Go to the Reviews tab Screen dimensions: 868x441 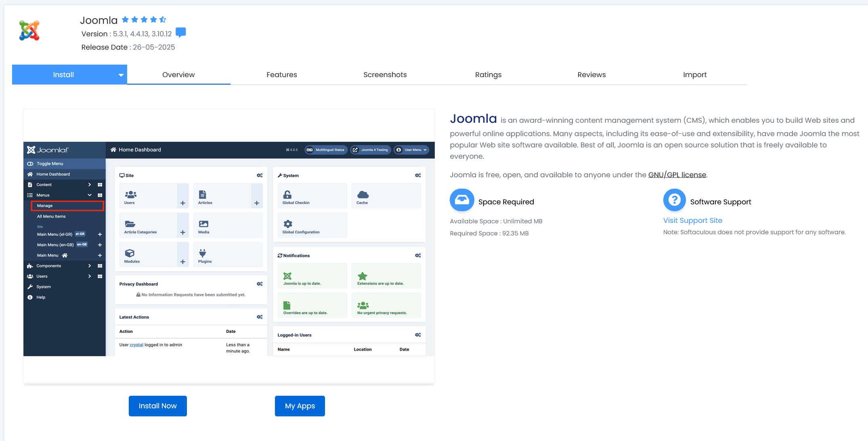click(591, 75)
